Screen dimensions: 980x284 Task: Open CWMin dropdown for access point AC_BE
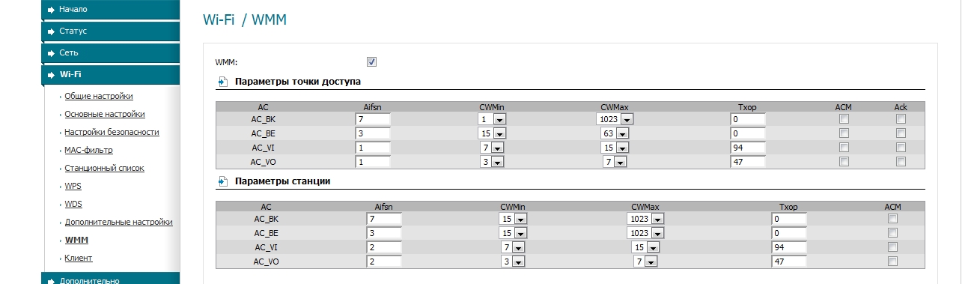pyautogui.click(x=492, y=133)
